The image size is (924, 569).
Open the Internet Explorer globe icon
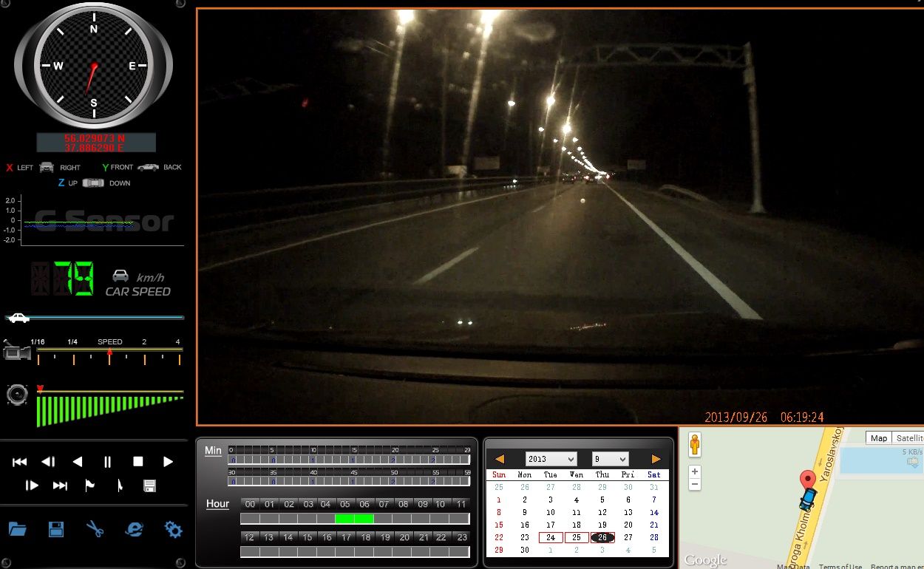(134, 529)
